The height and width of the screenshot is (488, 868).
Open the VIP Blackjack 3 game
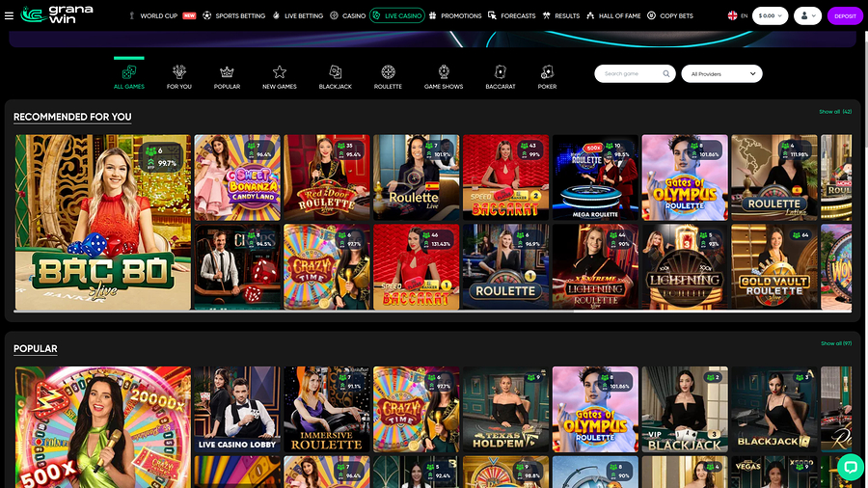[685, 409]
